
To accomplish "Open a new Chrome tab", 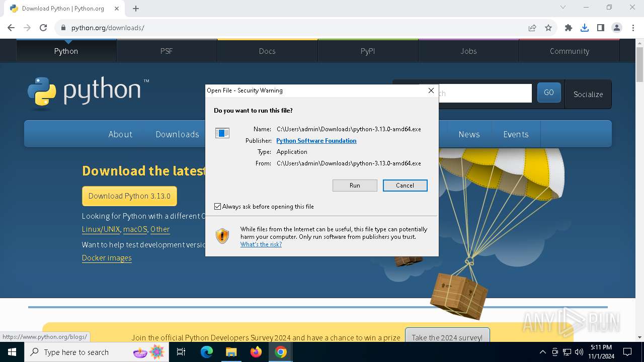I will point(136,9).
